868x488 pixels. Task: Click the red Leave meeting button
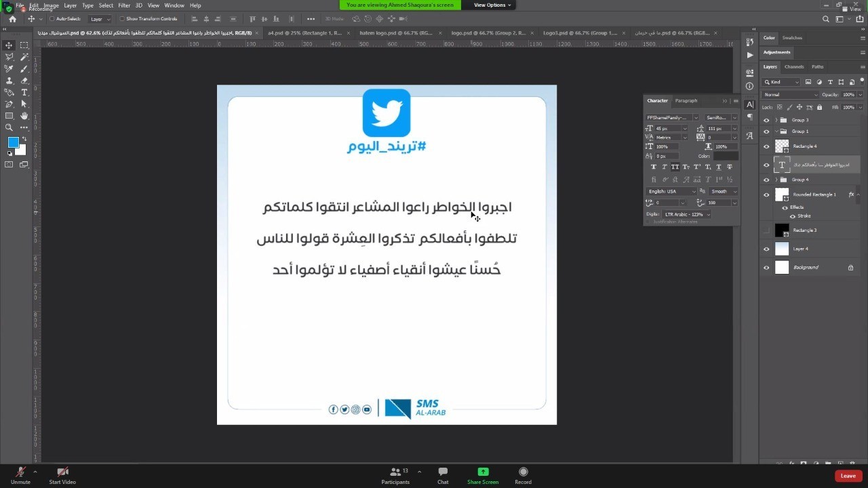[848, 476]
